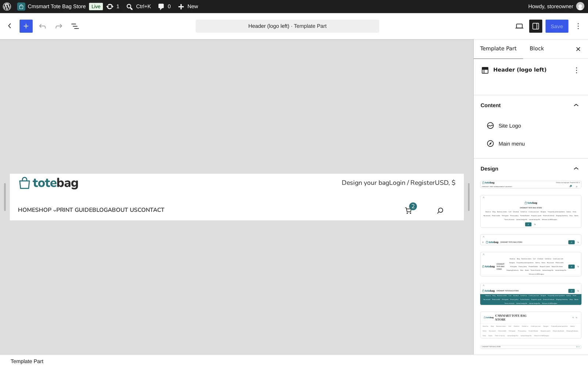Open comments in the admin bar
Image resolution: width=588 pixels, height=368 pixels.
pos(164,6)
